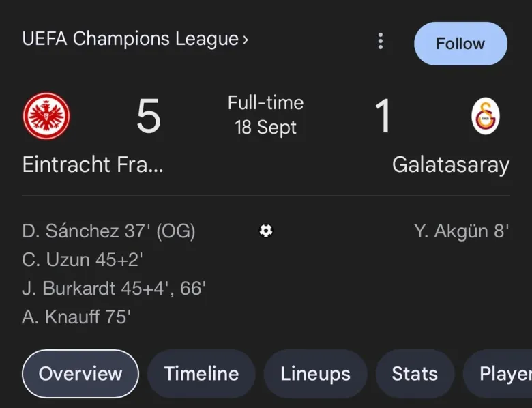
Task: View the Stats tab
Action: click(x=415, y=374)
